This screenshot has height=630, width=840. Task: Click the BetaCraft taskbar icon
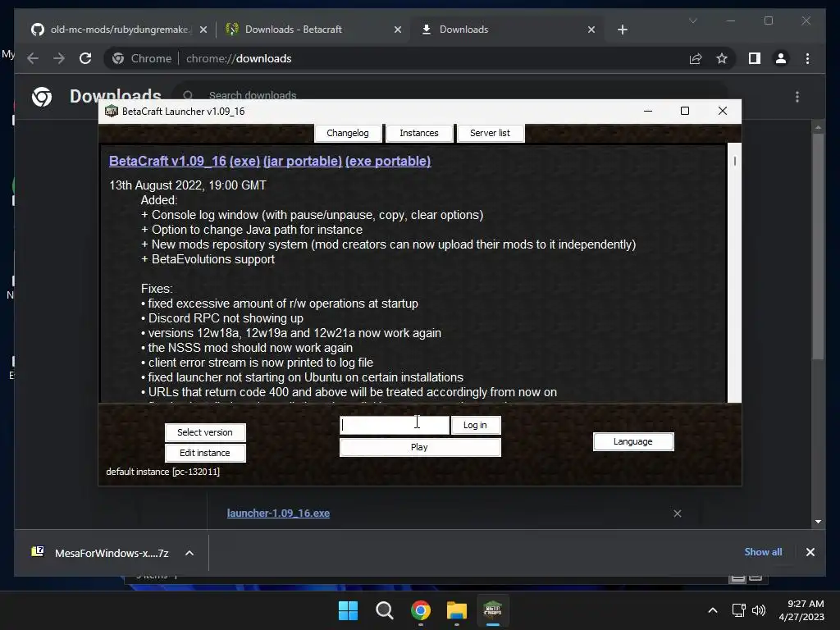(492, 610)
